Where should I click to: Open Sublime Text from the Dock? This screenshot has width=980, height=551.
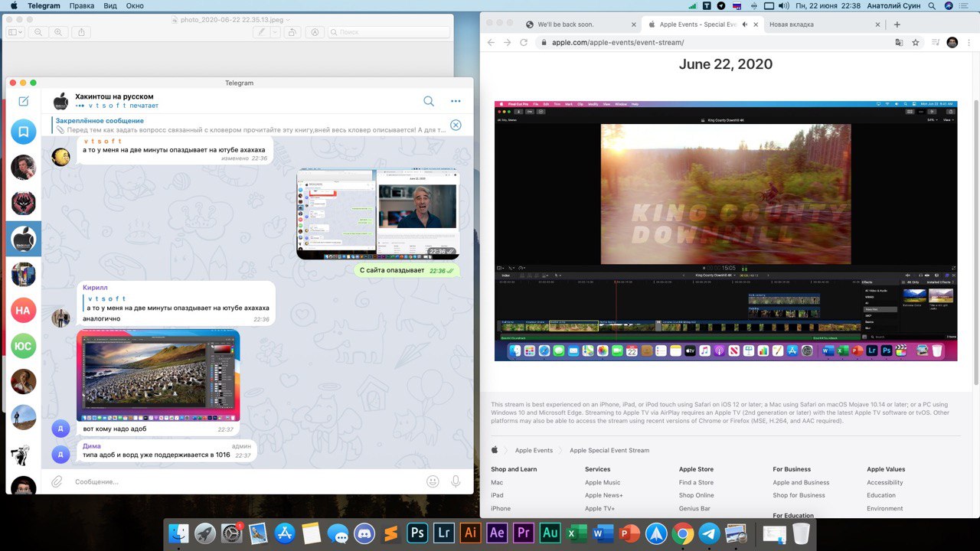point(390,533)
